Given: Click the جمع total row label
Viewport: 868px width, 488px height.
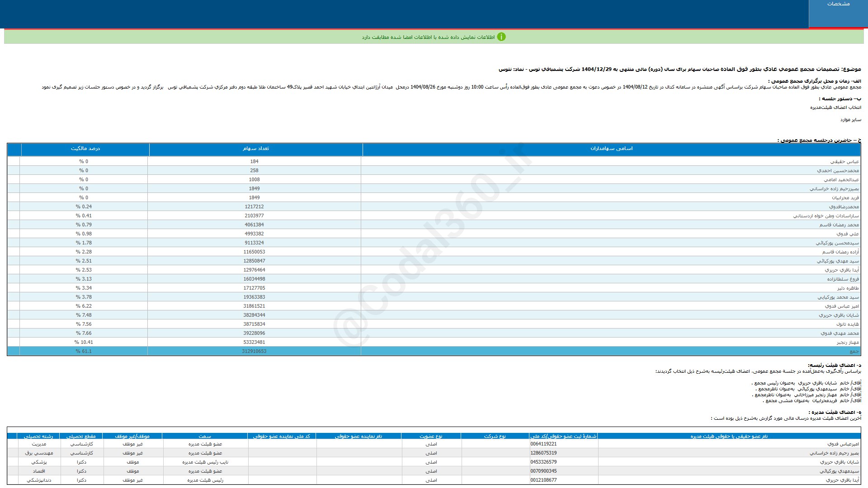Looking at the screenshot, I should (854, 352).
